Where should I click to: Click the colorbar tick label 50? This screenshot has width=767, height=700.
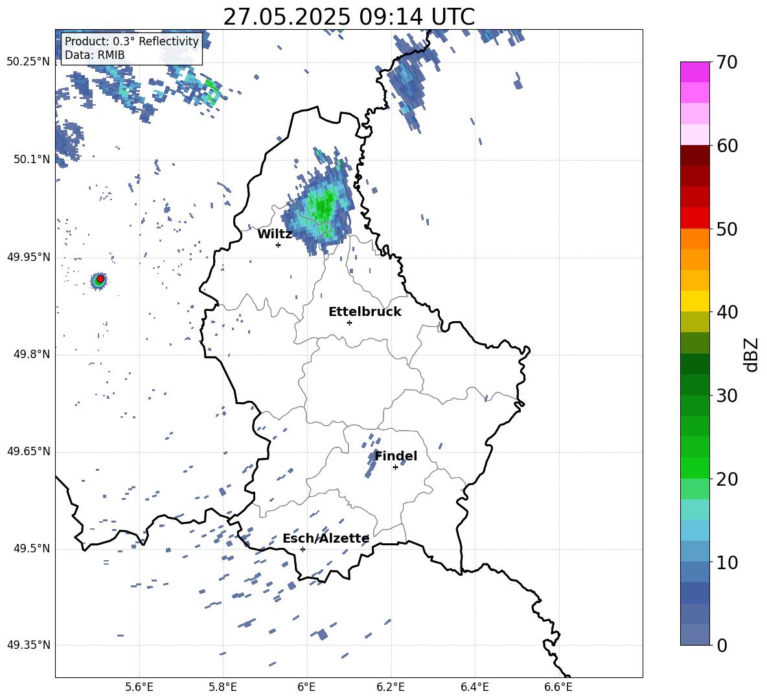727,229
